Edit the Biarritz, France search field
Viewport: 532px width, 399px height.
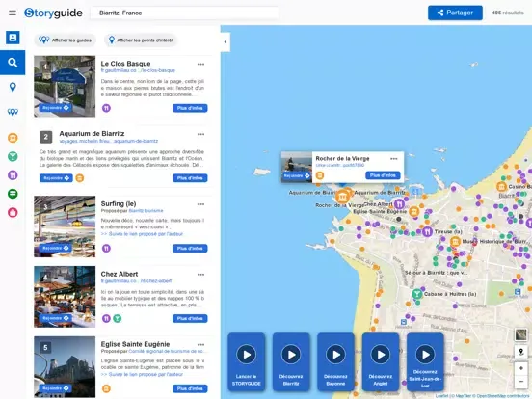184,13
